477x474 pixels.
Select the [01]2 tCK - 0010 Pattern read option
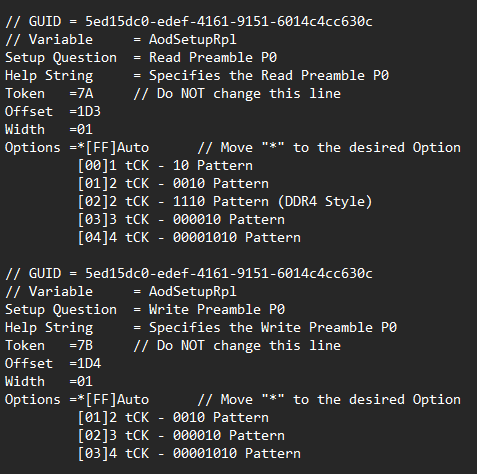pos(173,184)
